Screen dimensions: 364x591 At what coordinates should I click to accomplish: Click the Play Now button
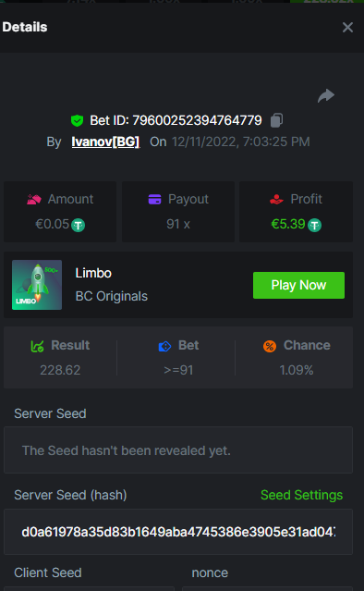coord(298,285)
